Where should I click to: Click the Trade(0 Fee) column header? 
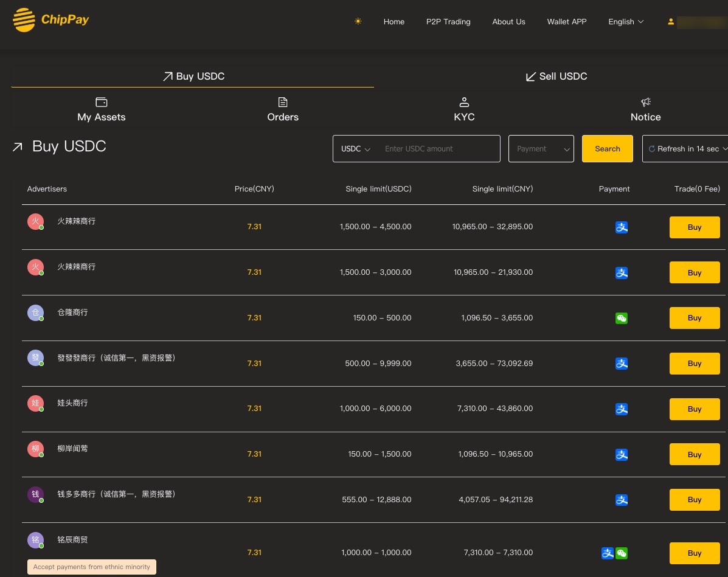pos(697,189)
